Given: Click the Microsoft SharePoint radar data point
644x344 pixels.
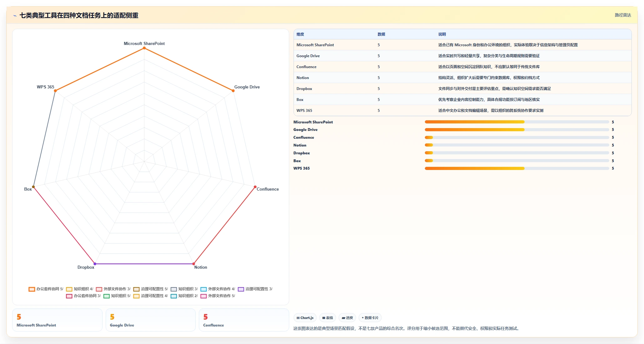Looking at the screenshot, I should 144,48.
